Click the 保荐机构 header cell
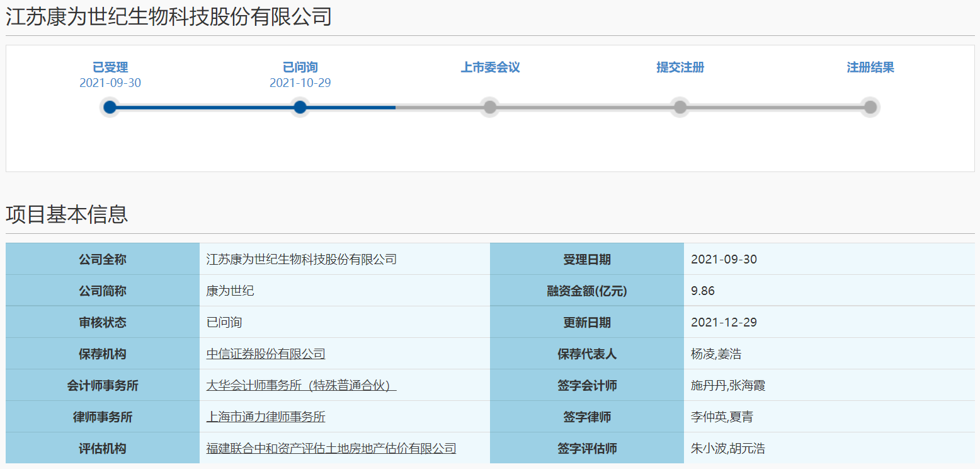This screenshot has width=980, height=469. pos(103,354)
